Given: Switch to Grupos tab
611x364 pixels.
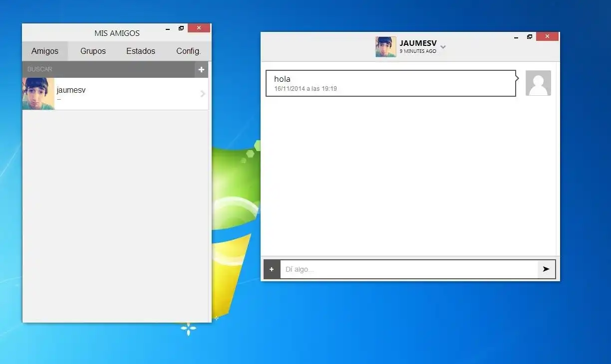Looking at the screenshot, I should 93,51.
